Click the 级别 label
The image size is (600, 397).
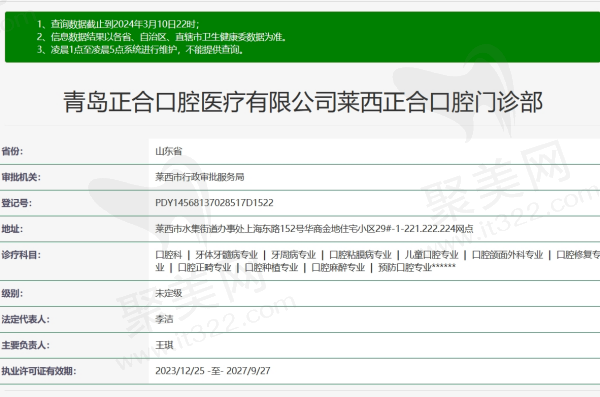coord(12,294)
